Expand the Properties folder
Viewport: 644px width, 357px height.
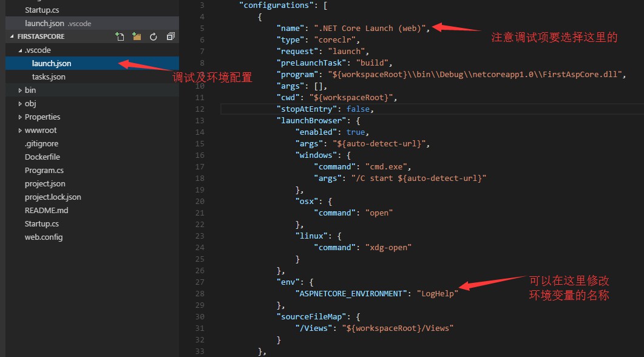(x=42, y=117)
